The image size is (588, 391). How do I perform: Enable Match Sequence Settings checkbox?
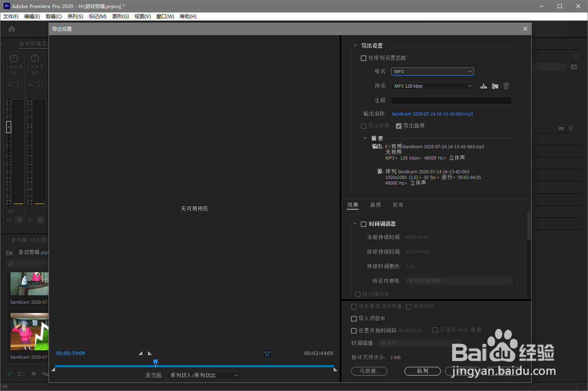tap(364, 58)
